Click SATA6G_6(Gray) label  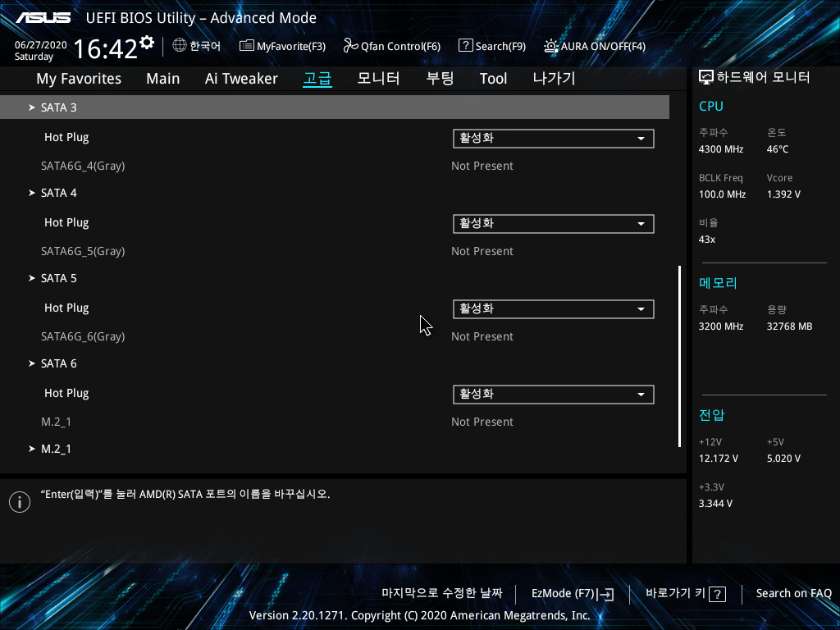[x=83, y=336]
